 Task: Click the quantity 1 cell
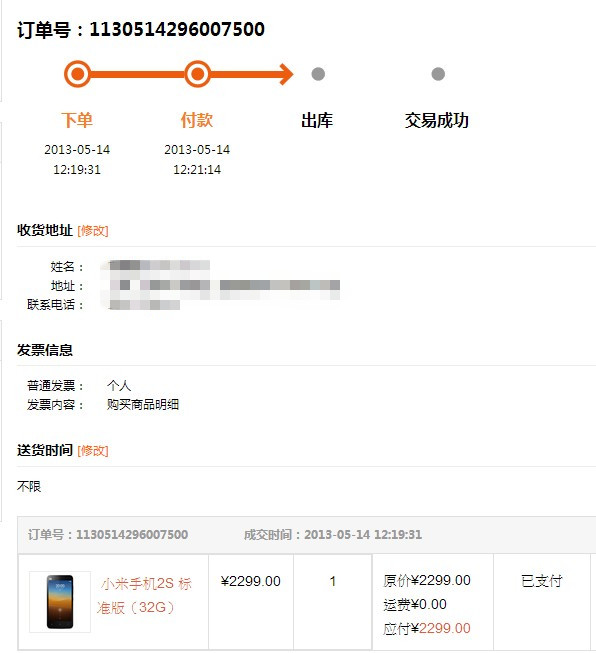(333, 581)
